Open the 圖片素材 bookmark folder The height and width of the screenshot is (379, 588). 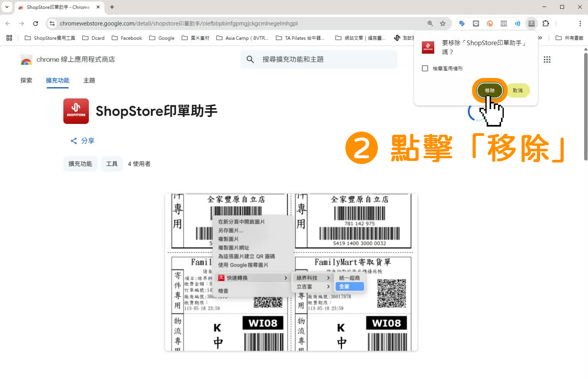pyautogui.click(x=195, y=38)
